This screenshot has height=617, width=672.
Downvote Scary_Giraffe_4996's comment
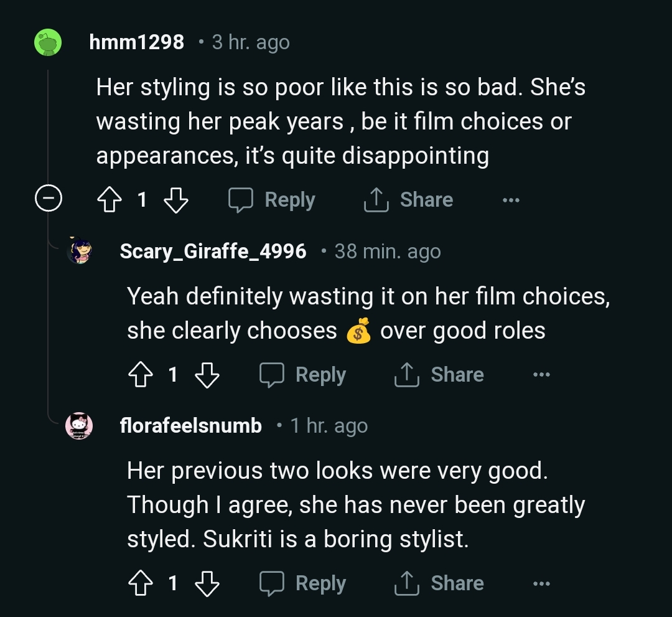point(207,375)
